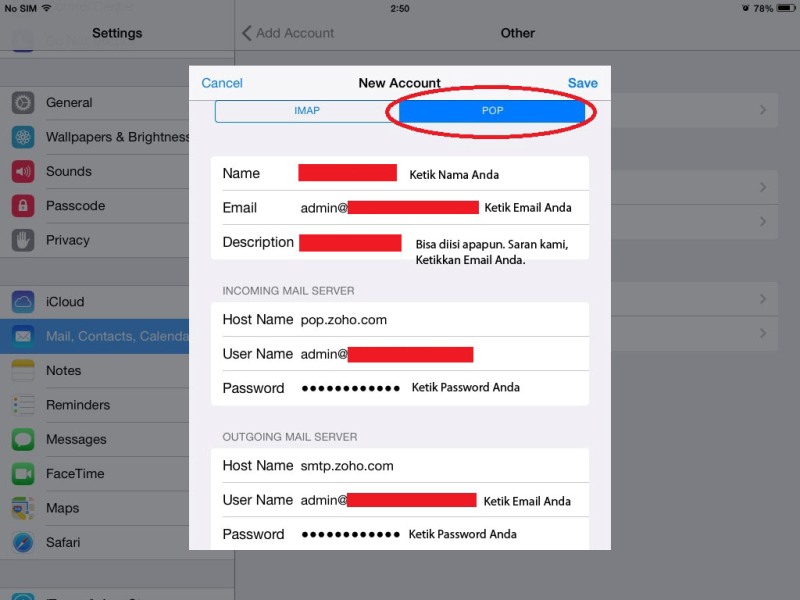Screen dimensions: 800x600
Task: Save the new mail account
Action: click(x=582, y=83)
